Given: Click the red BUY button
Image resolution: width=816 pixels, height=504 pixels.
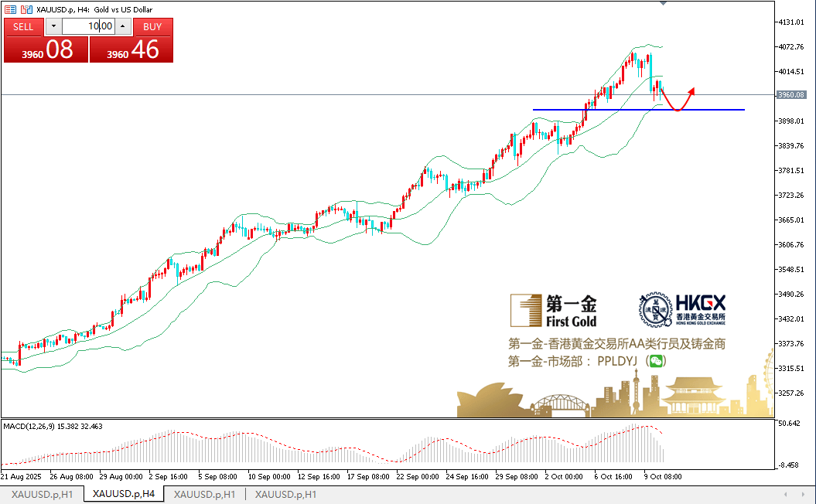Looking at the screenshot, I should 152,27.
